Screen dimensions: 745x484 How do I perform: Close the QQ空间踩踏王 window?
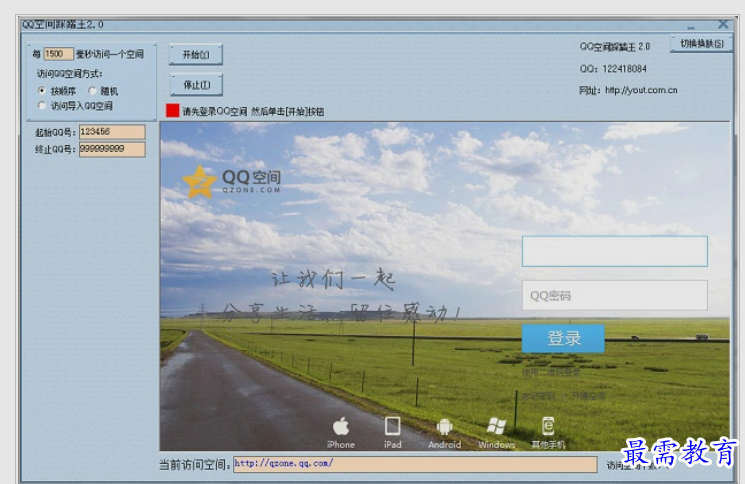coord(723,24)
